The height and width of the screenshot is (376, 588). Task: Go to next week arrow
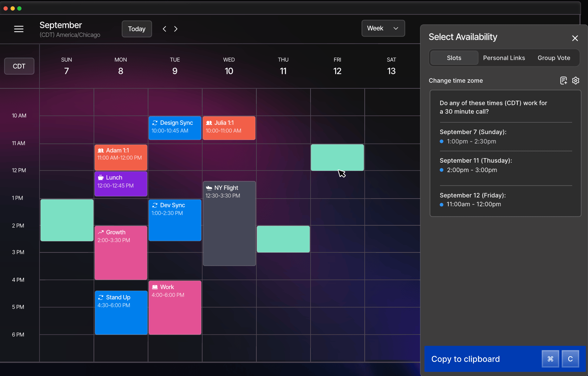[176, 29]
